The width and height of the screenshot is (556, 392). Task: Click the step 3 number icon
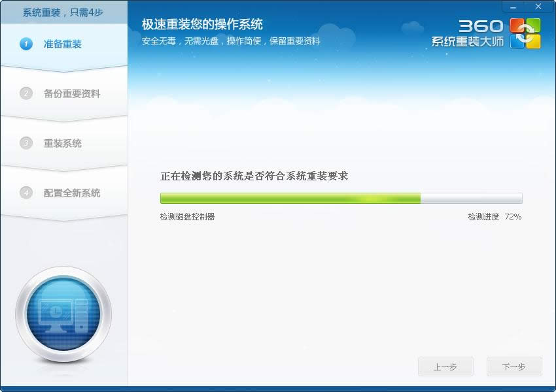coord(26,143)
